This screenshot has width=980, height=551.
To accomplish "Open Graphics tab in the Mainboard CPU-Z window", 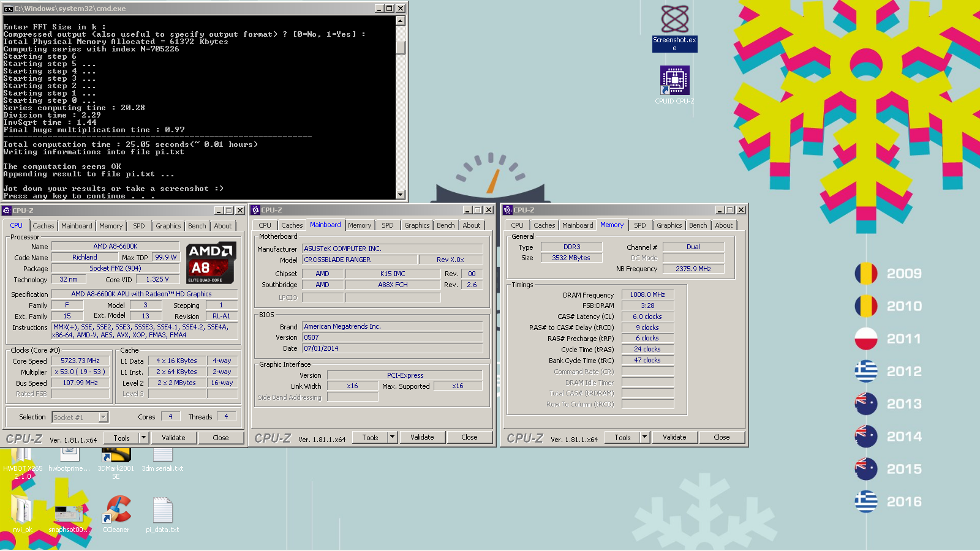I will (x=417, y=225).
